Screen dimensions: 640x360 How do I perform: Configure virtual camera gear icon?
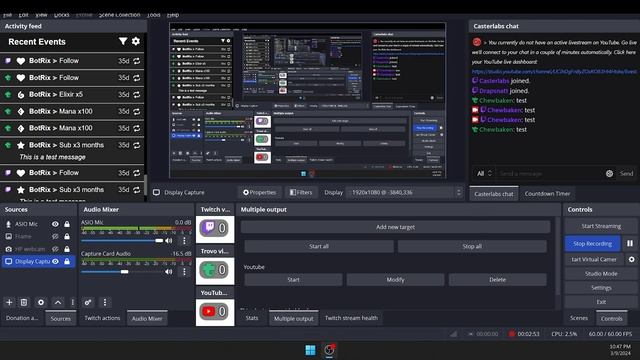(x=631, y=259)
